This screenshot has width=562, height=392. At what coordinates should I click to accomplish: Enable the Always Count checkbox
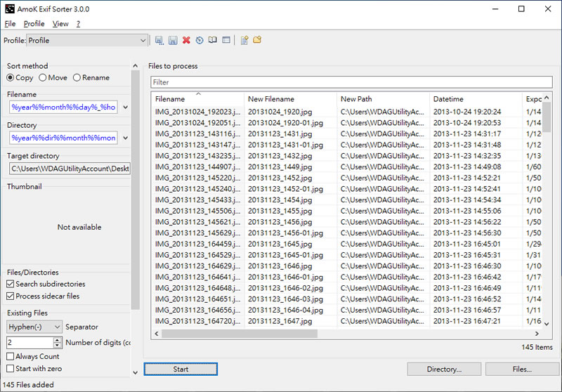pos(11,357)
